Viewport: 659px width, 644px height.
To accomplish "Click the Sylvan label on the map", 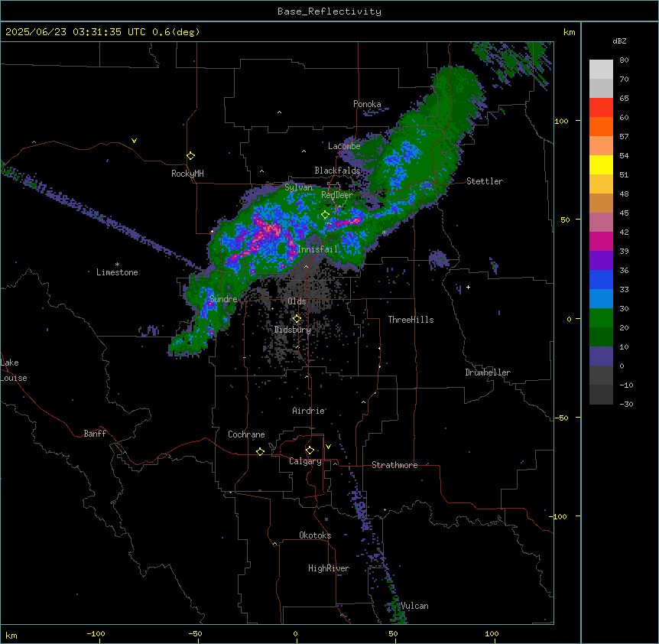I will (298, 187).
